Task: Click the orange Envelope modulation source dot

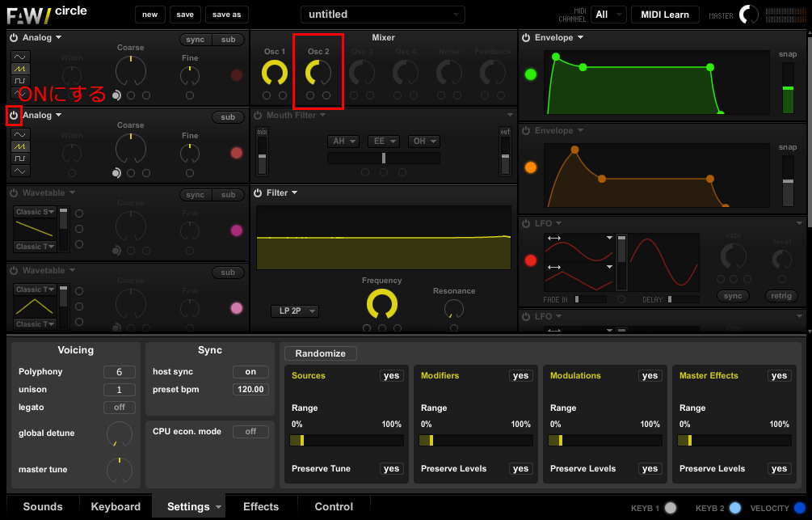Action: 531,167
